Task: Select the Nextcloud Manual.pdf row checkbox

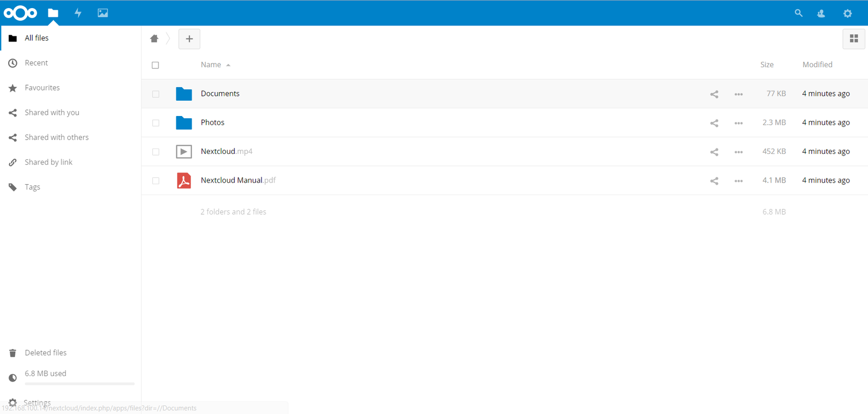Action: pos(156,180)
